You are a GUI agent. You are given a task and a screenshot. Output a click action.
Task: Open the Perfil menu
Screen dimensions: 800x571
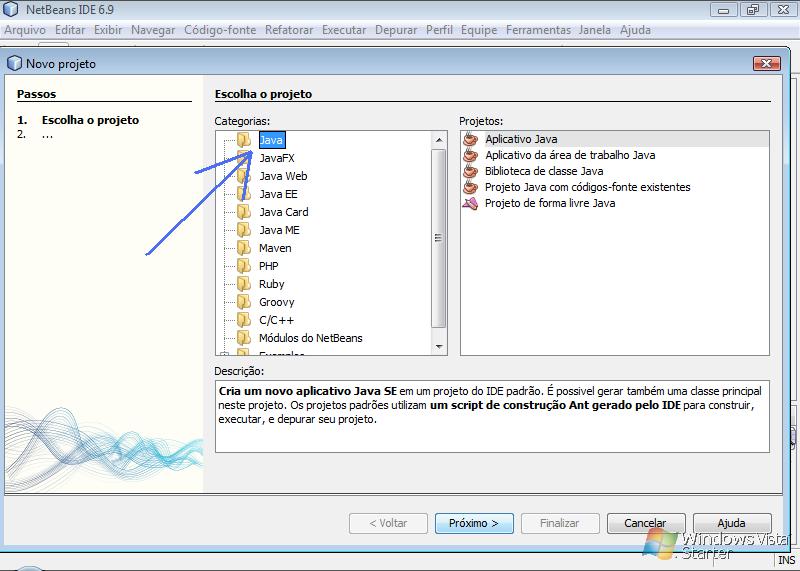439,30
